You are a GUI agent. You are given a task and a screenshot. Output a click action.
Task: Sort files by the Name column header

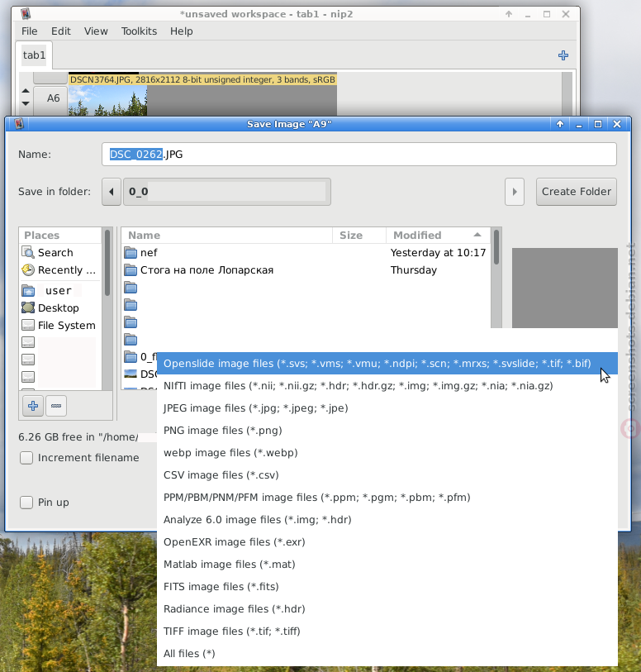pyautogui.click(x=227, y=236)
